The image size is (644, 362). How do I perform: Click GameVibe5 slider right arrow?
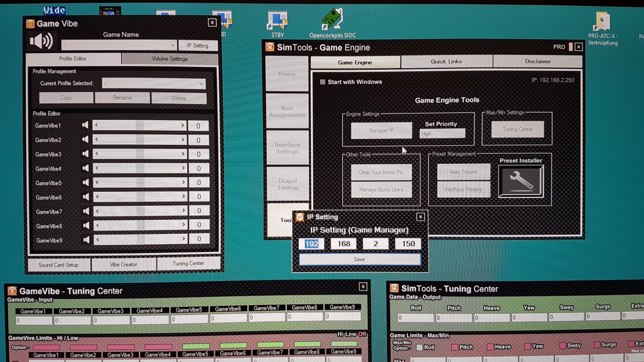183,182
